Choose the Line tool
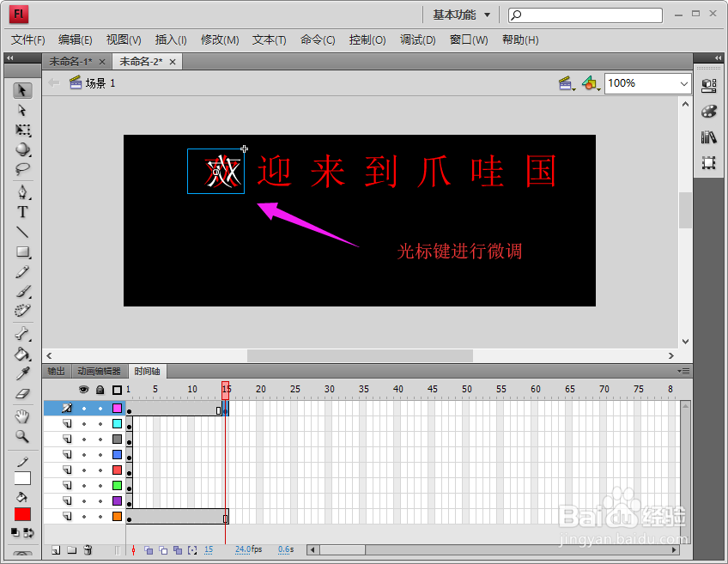This screenshot has height=564, width=728. point(22,232)
